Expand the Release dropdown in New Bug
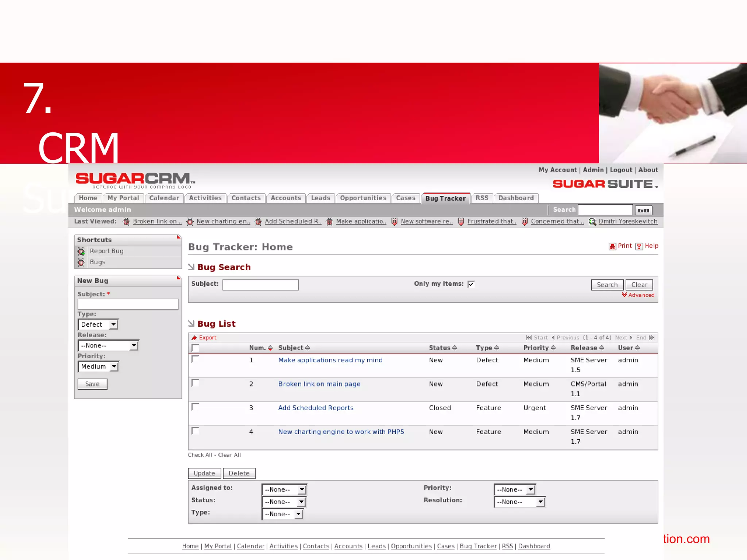Screen dimensions: 747x560 coord(108,346)
